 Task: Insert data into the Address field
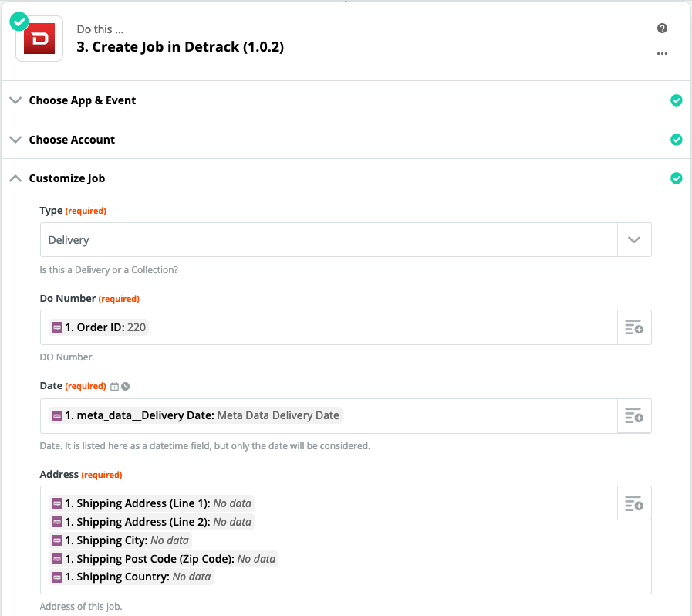(634, 503)
